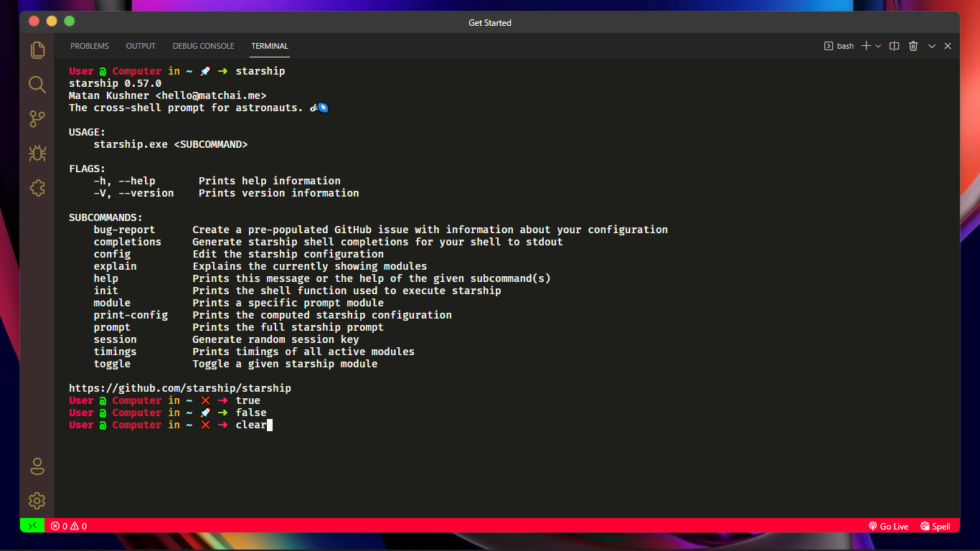The height and width of the screenshot is (551, 980).
Task: Click the '-V, --version' flag text
Action: coord(133,193)
